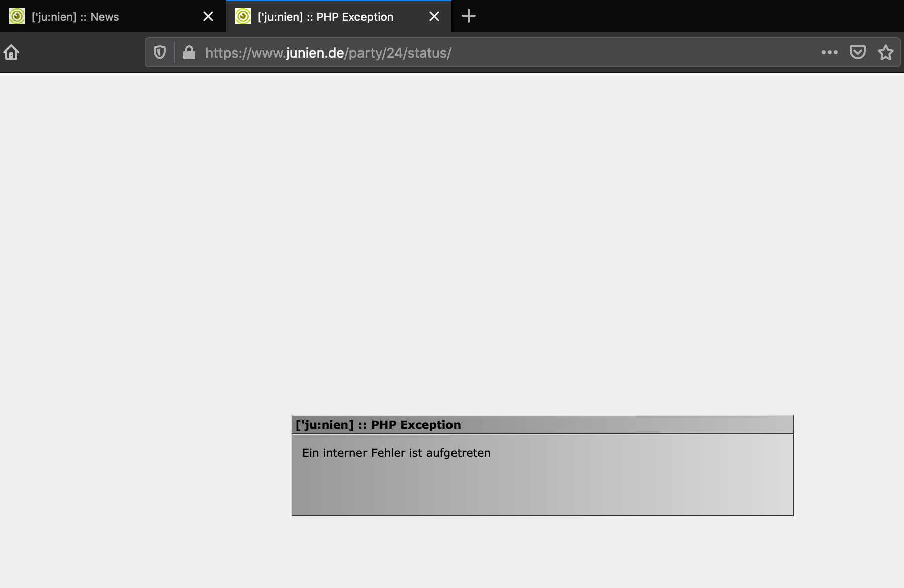The image size is (904, 588).
Task: Close the PHP Exception tab
Action: 434,17
